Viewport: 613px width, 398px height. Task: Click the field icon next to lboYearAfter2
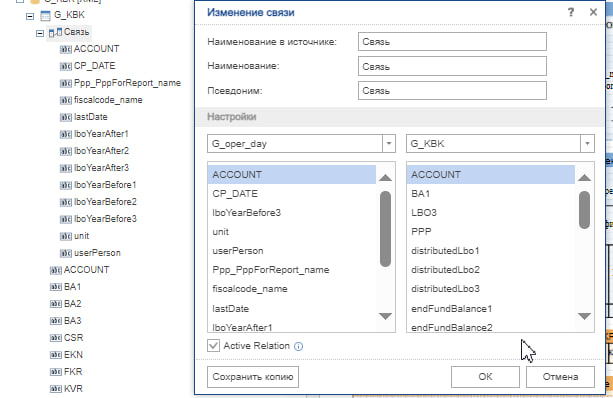click(65, 151)
